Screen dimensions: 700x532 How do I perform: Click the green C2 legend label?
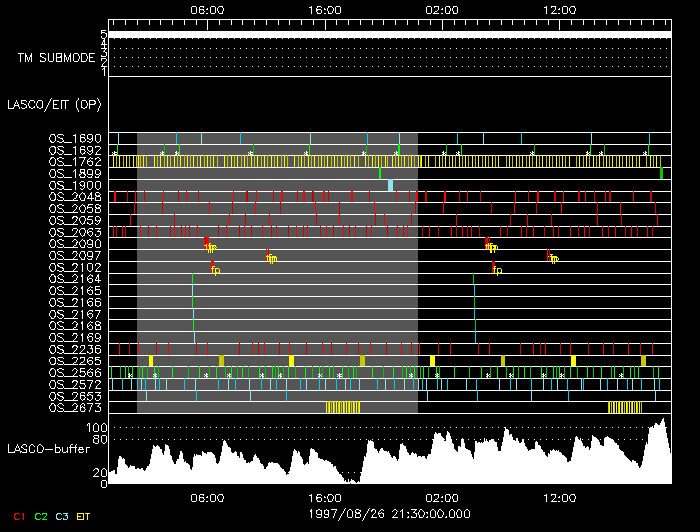pos(41,516)
